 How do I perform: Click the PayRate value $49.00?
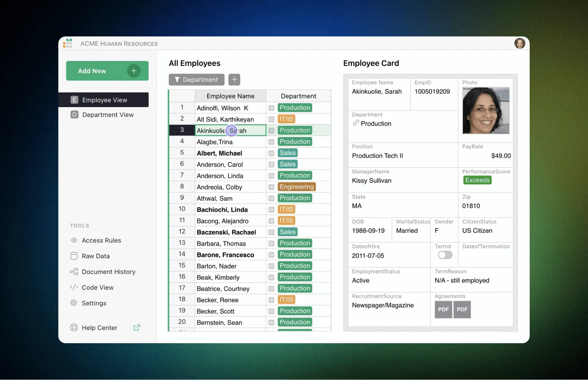(x=501, y=156)
